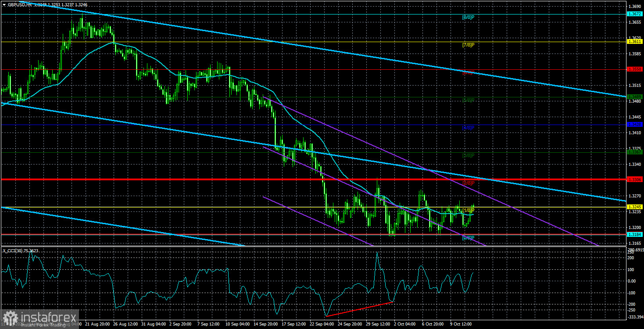
Task: Select the 1.3245 current price tag
Action: pos(635,207)
